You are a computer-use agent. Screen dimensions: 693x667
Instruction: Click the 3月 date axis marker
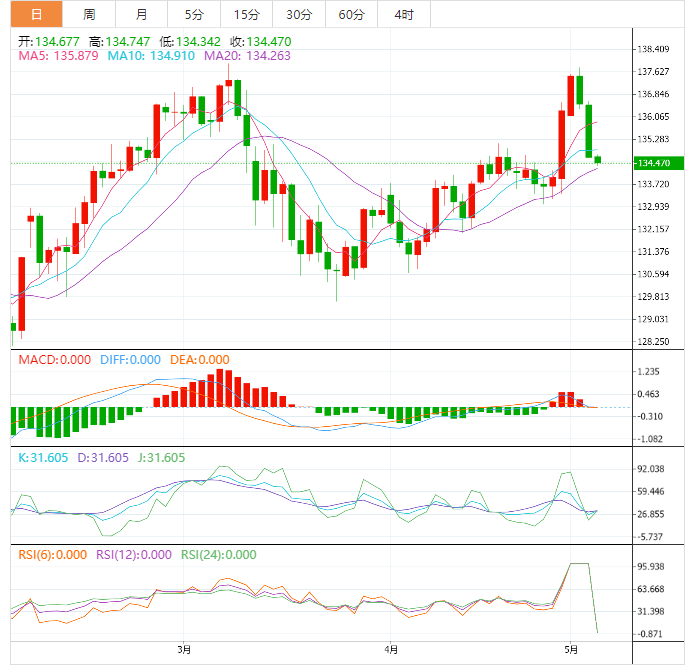184,650
